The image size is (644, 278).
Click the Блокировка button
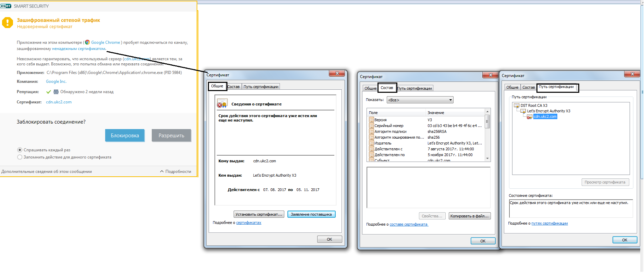[x=125, y=136]
